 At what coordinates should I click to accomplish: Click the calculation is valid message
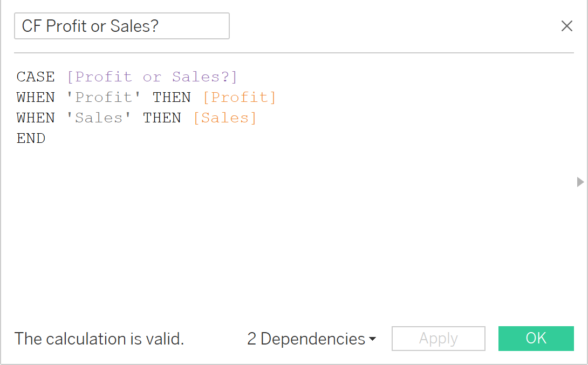point(99,339)
